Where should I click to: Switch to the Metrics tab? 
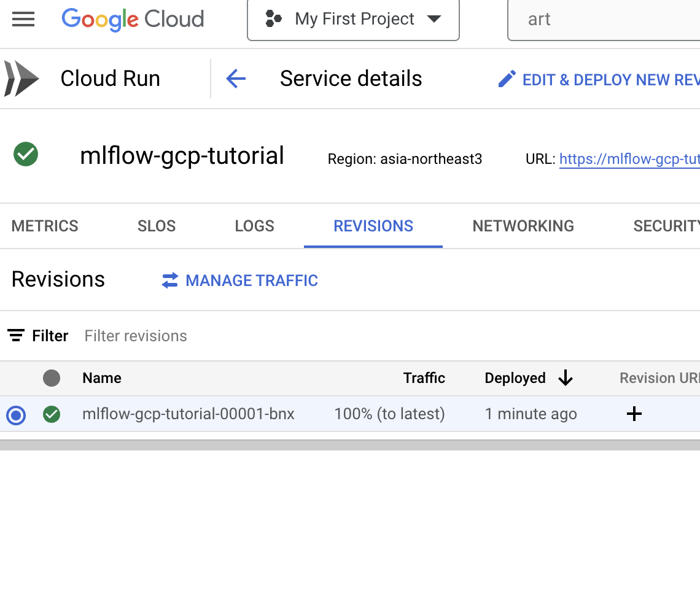click(44, 226)
